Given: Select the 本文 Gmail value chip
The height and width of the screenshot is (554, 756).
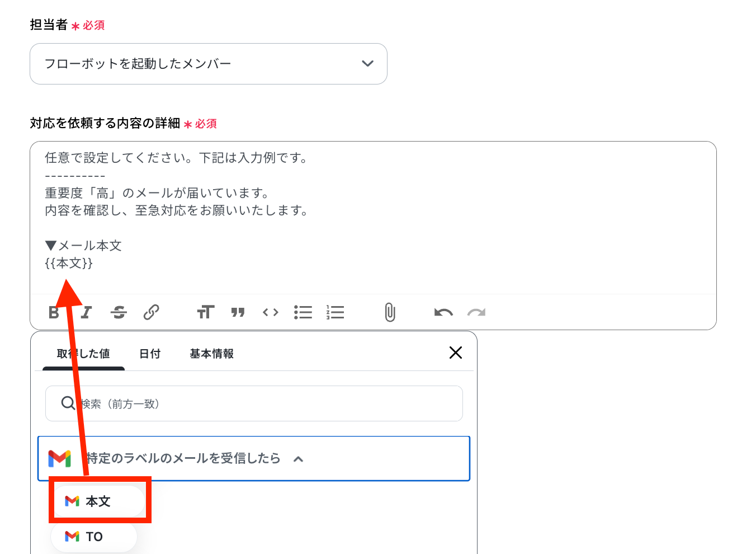Looking at the screenshot, I should pos(99,501).
